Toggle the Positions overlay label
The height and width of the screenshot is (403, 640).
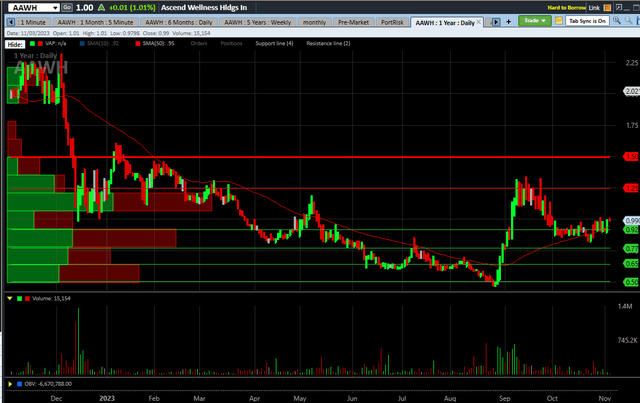[x=231, y=43]
